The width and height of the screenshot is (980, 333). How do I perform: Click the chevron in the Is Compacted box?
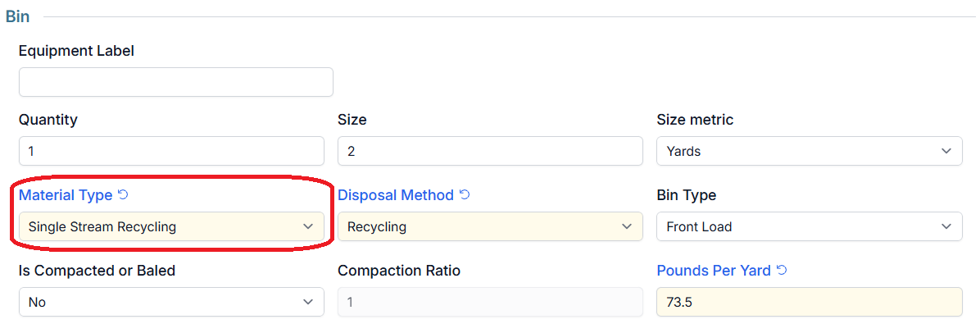tap(307, 302)
